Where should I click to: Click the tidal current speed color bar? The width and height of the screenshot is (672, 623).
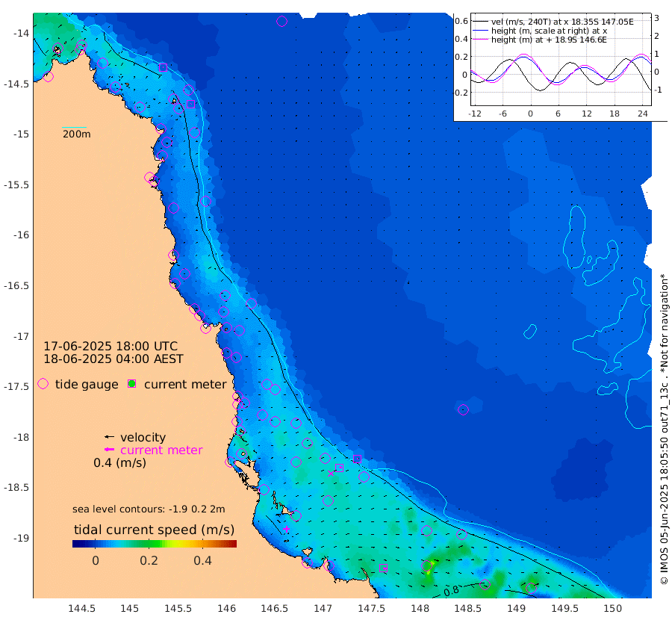pyautogui.click(x=155, y=544)
